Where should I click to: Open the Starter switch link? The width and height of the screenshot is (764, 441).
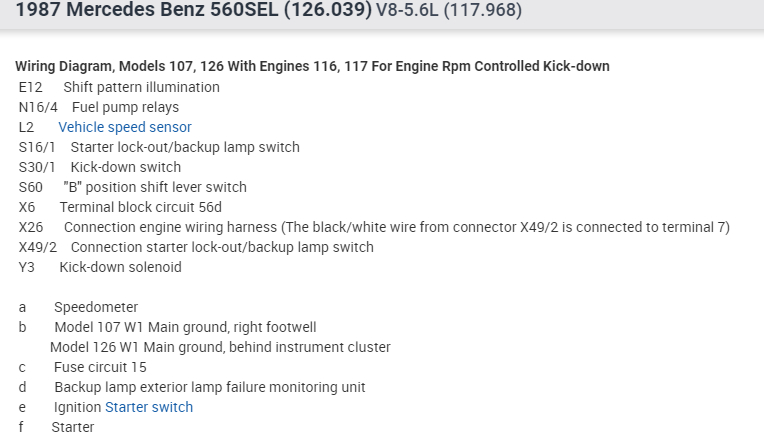(x=149, y=407)
